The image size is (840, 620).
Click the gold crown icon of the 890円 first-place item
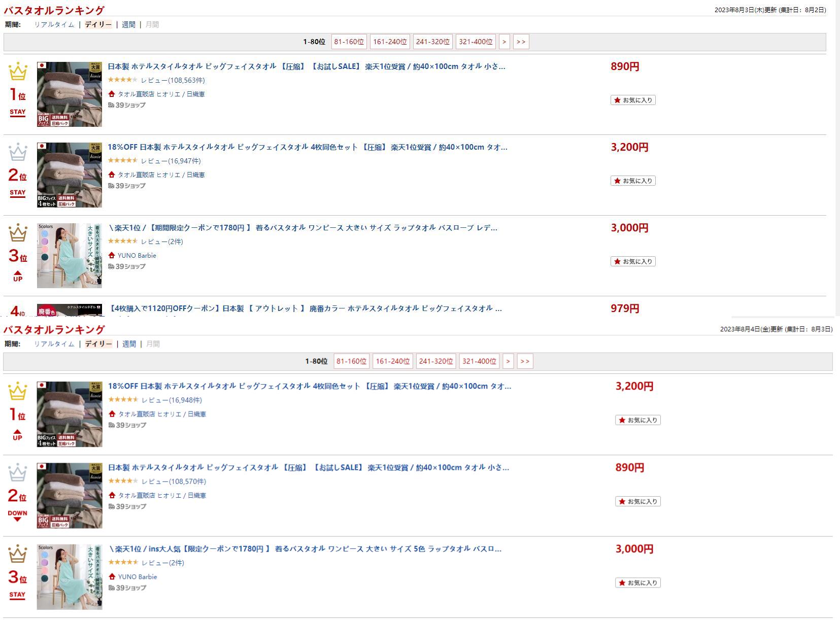click(x=18, y=72)
